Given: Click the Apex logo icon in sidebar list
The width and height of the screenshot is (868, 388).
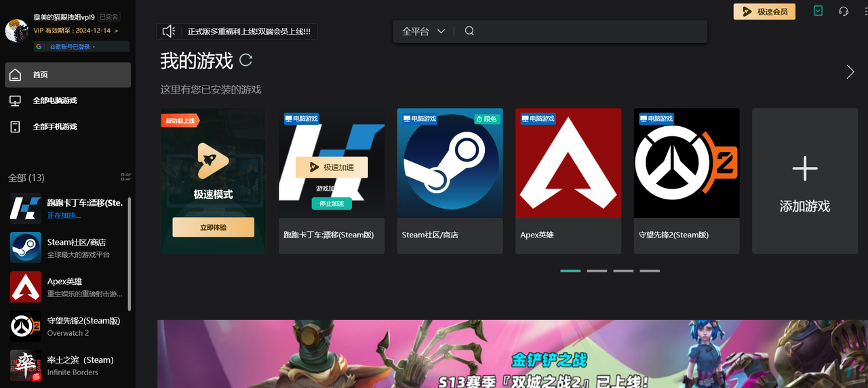Looking at the screenshot, I should coord(26,287).
